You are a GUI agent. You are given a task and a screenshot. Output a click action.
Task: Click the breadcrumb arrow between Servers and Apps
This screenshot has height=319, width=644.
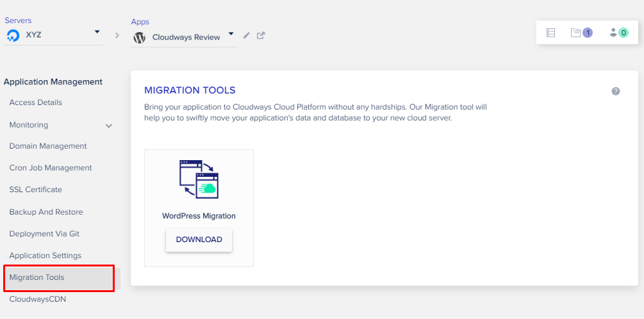coord(117,36)
